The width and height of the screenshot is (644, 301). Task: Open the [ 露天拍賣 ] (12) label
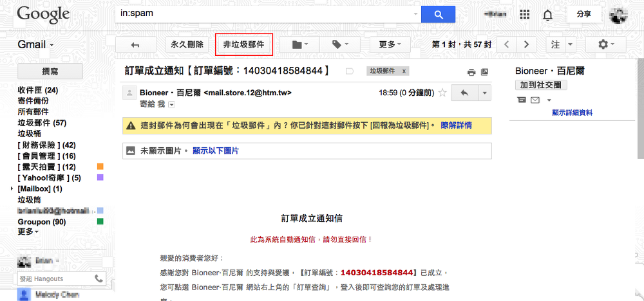click(47, 167)
